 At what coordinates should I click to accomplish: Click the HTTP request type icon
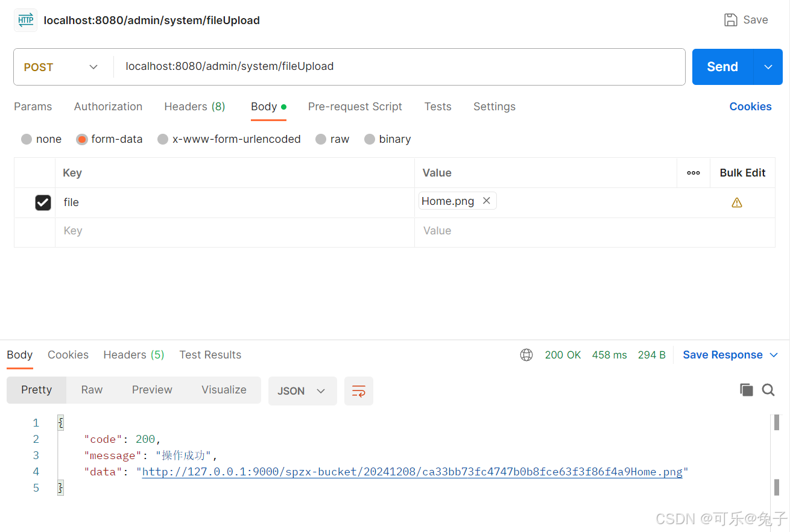click(25, 20)
